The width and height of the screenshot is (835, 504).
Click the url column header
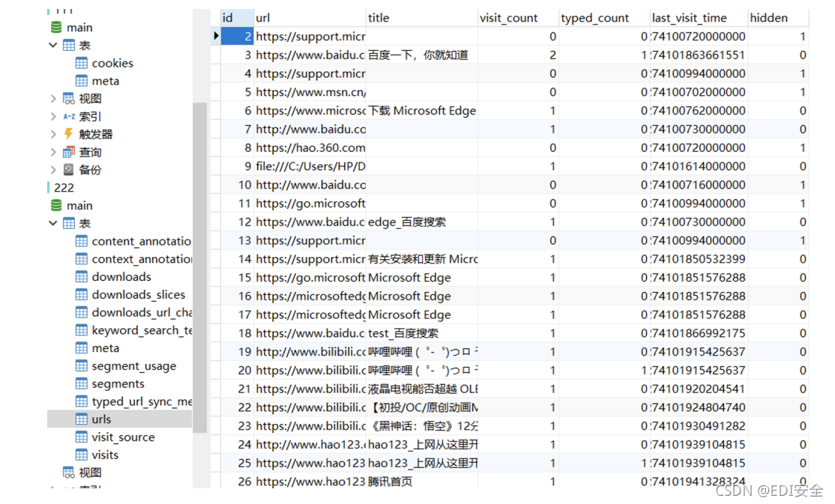310,17
